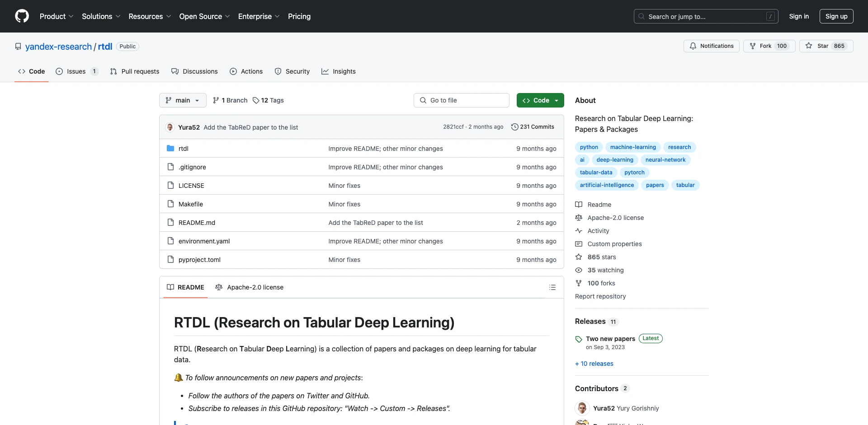
Task: Click the environment.yaml file icon
Action: [x=170, y=241]
